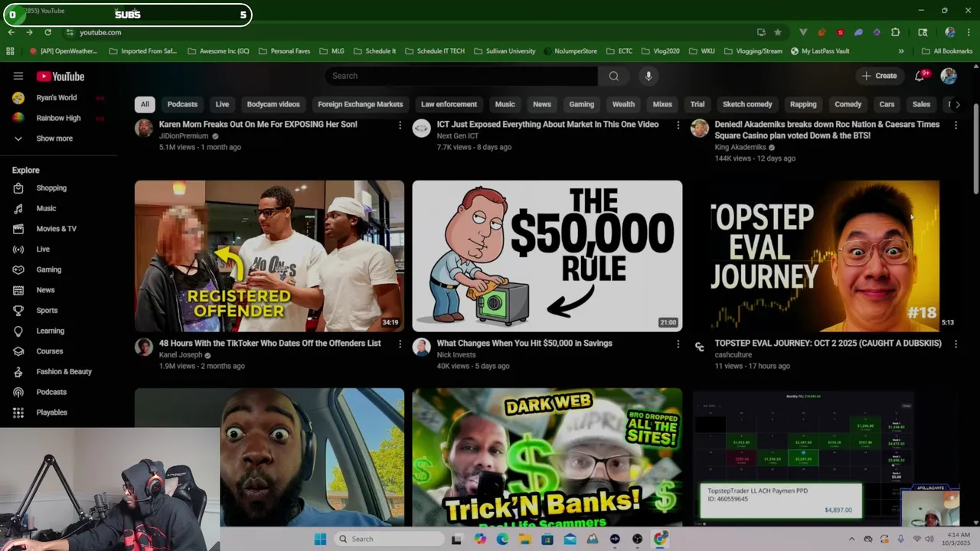Open Music in Explore sidebar
Viewport: 980px width, 551px height.
[46, 208]
